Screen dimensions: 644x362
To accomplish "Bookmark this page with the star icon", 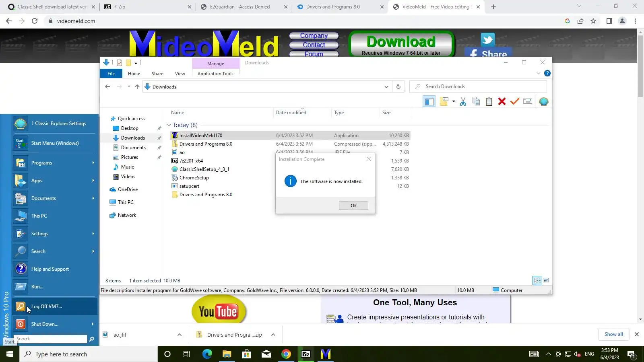I will coord(593,21).
